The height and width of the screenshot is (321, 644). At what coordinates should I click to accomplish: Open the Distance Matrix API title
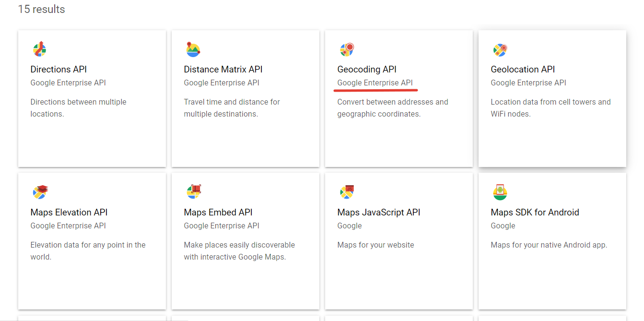(x=223, y=69)
